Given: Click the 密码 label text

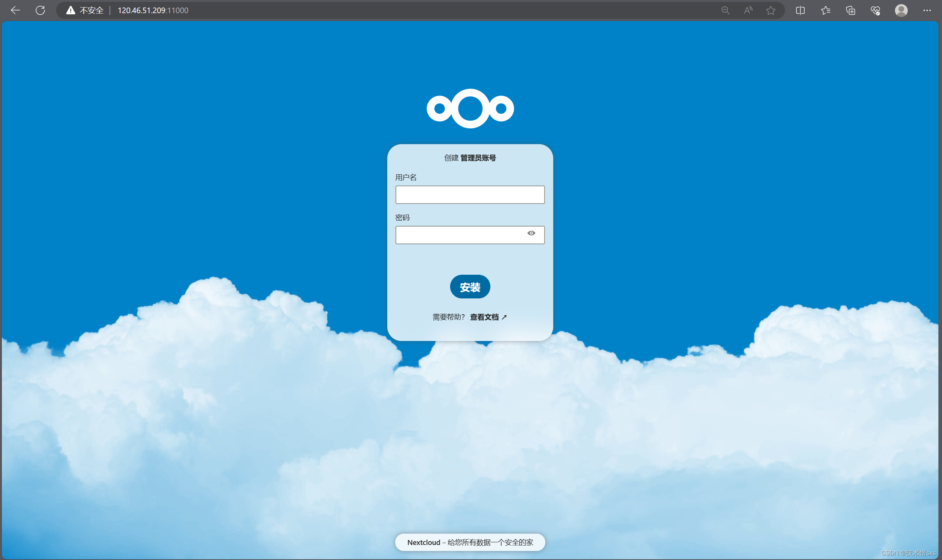Looking at the screenshot, I should tap(402, 218).
